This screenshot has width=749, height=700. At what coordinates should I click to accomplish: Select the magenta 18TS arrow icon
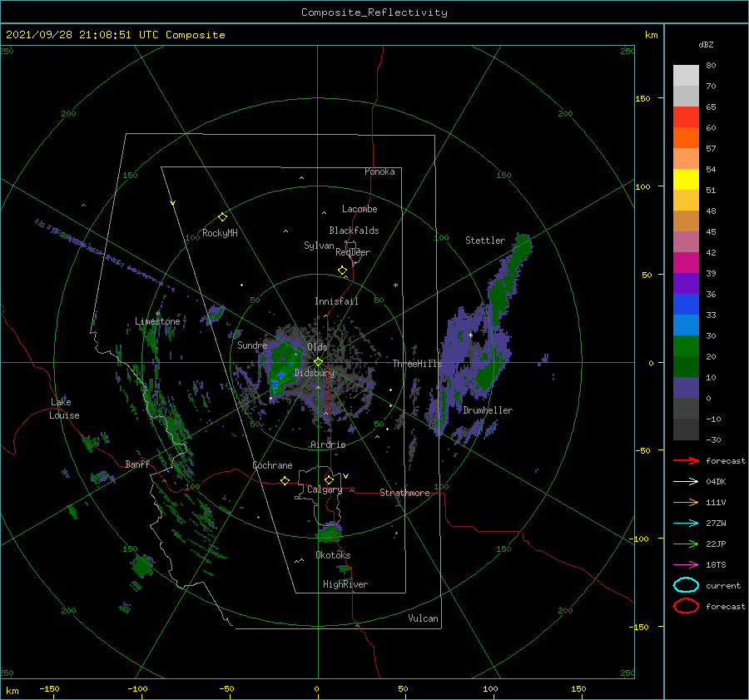coord(686,565)
